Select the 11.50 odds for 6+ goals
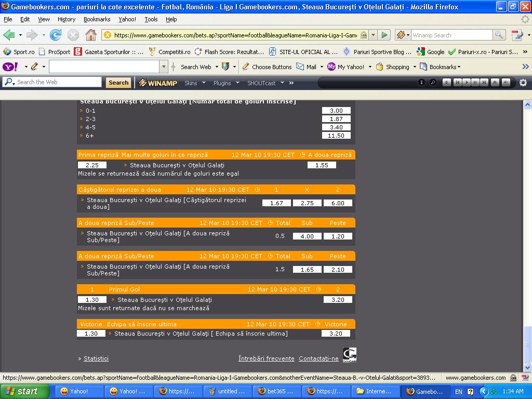 click(336, 136)
